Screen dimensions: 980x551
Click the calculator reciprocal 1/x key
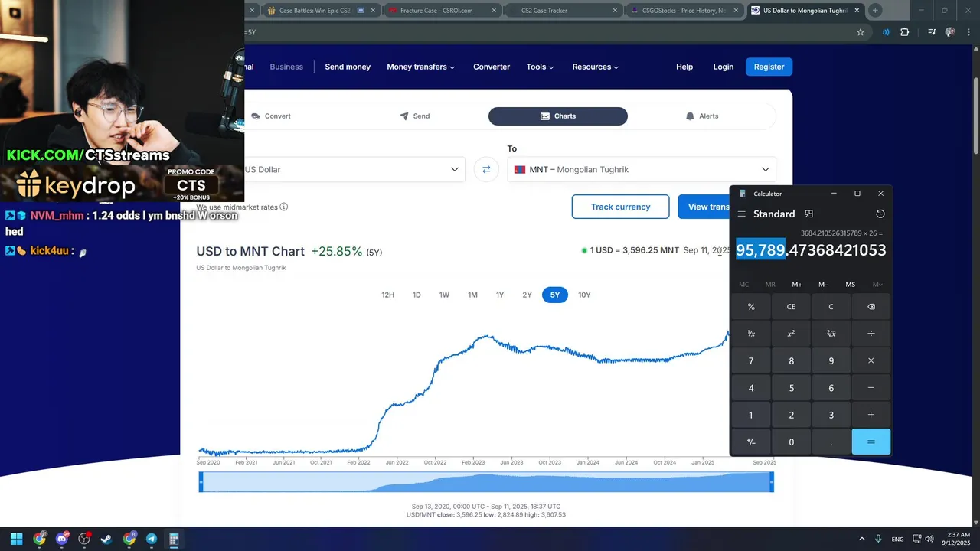coord(751,334)
